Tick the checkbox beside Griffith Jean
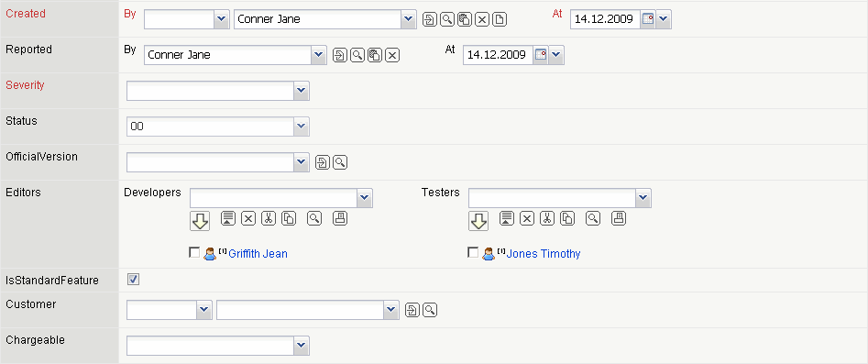Screen dimensions: 868x364 pos(194,253)
